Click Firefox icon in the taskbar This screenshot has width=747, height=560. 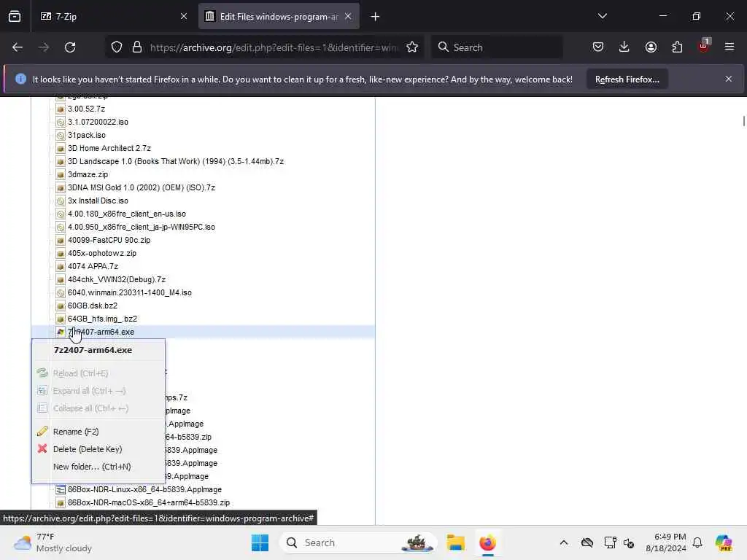point(487,542)
